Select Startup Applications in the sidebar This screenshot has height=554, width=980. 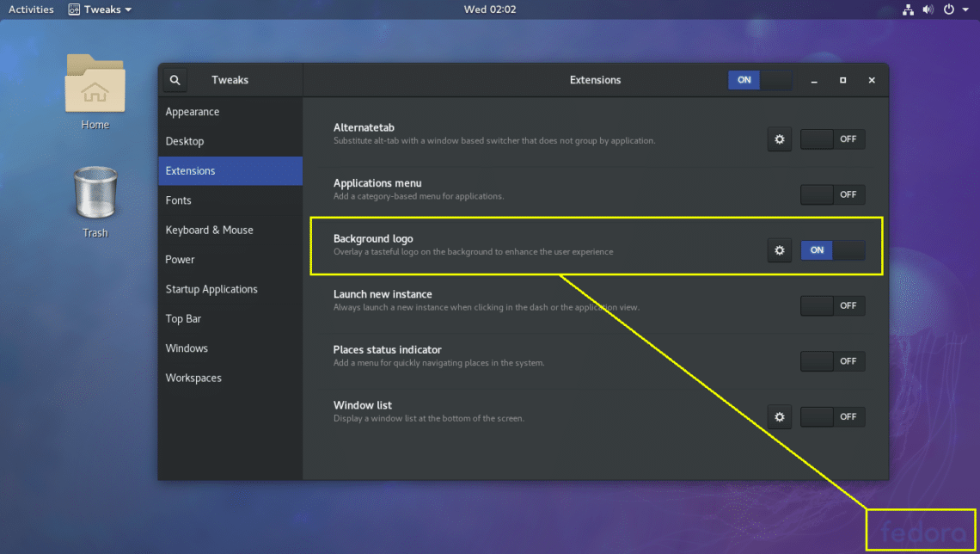coord(211,289)
